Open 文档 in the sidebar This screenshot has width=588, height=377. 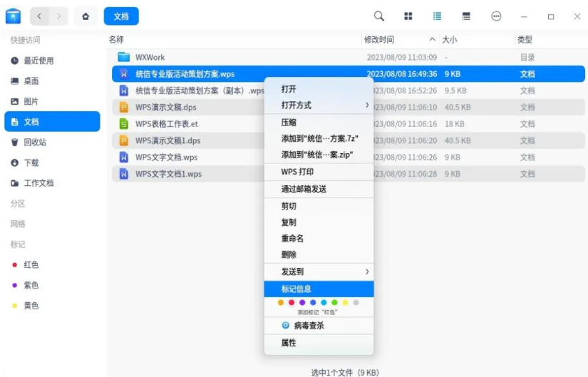pyautogui.click(x=52, y=122)
